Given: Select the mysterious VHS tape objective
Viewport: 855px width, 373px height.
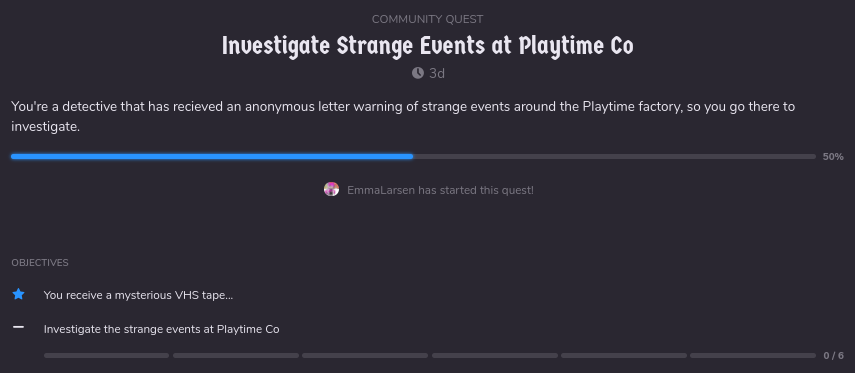Looking at the screenshot, I should pos(139,295).
